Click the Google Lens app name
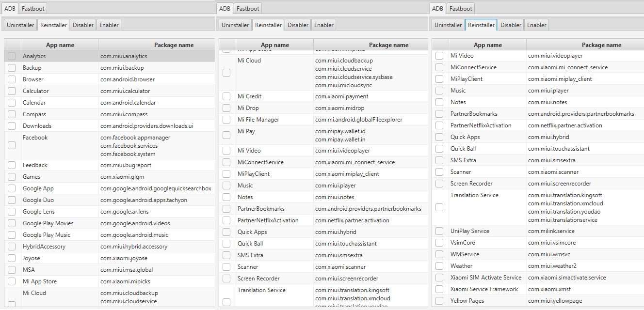The height and width of the screenshot is (310, 644). pyautogui.click(x=39, y=212)
